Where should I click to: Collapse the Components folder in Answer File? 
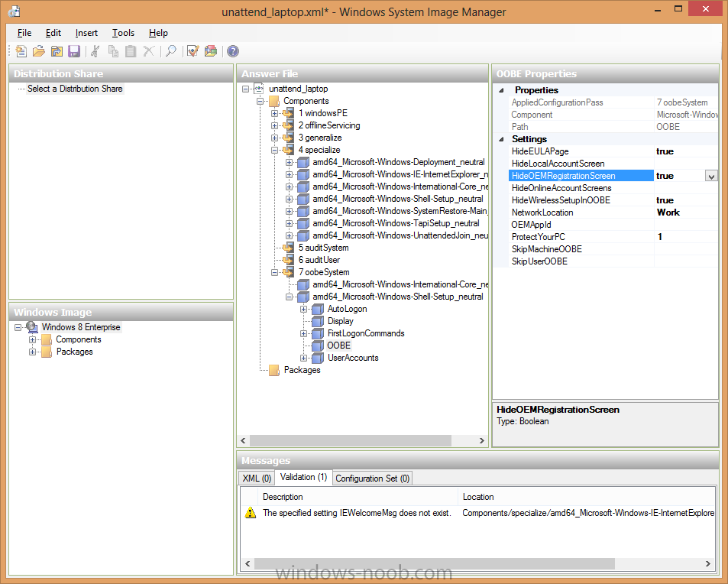[260, 101]
